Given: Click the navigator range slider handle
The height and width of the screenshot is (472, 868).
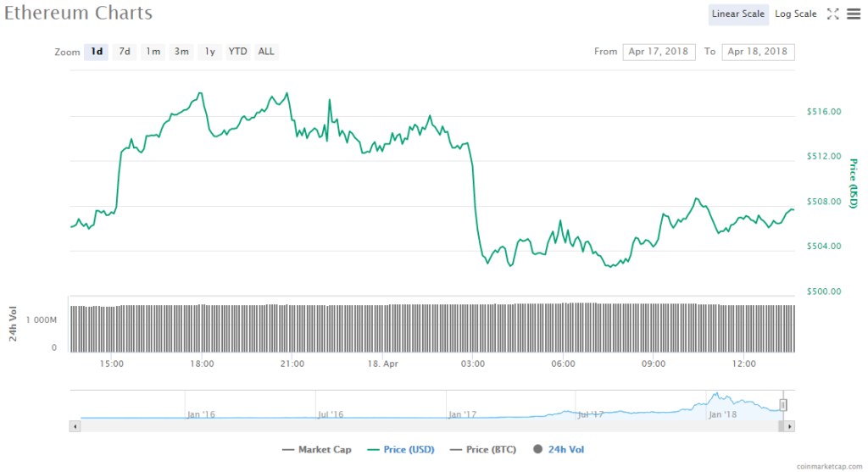Looking at the screenshot, I should pos(783,405).
